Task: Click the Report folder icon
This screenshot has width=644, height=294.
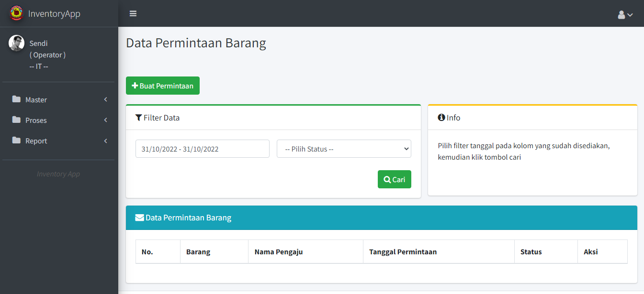Action: 17,141
